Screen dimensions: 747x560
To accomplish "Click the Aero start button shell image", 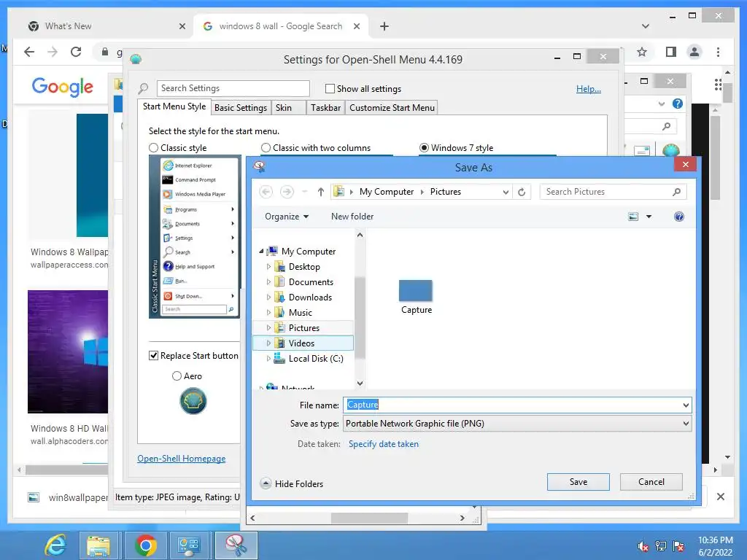I will [x=193, y=401].
